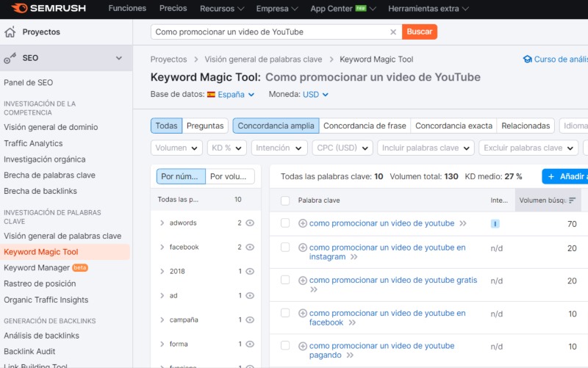This screenshot has width=588, height=368.
Task: Open the Incluir palabras clave dropdown
Action: tap(426, 148)
